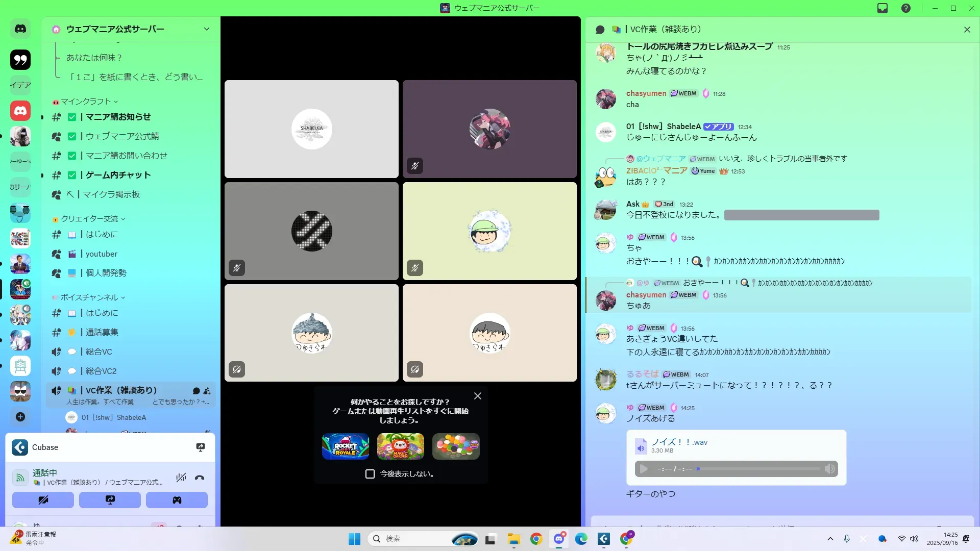Screen dimensions: 980x551
Task: Open the ウェブマニア公式サーバー server dropdown menu
Action: (206, 29)
